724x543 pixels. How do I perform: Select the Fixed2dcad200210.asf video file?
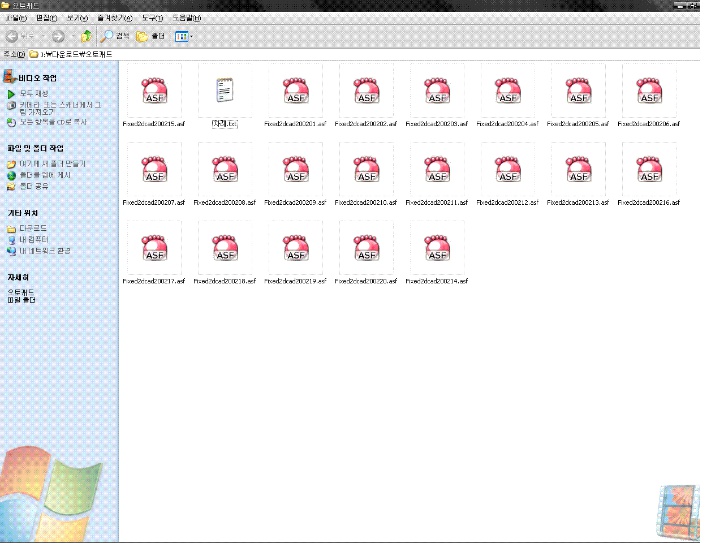366,175
